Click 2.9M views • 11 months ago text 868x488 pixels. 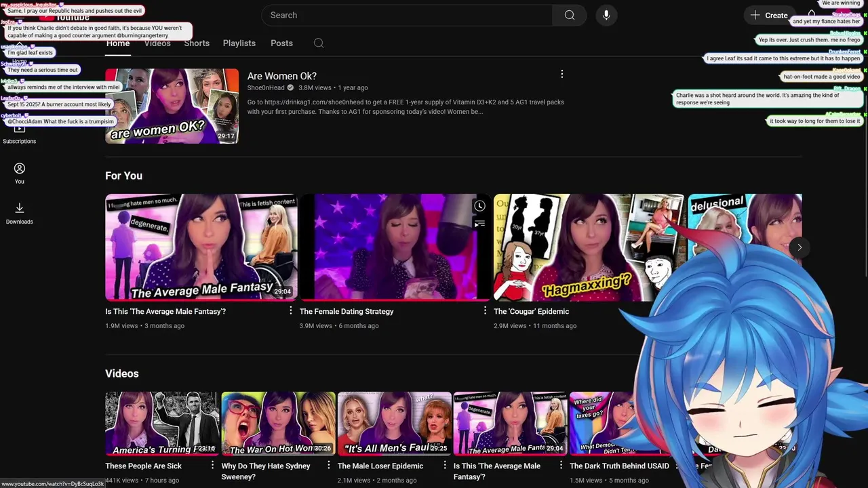[x=535, y=326]
